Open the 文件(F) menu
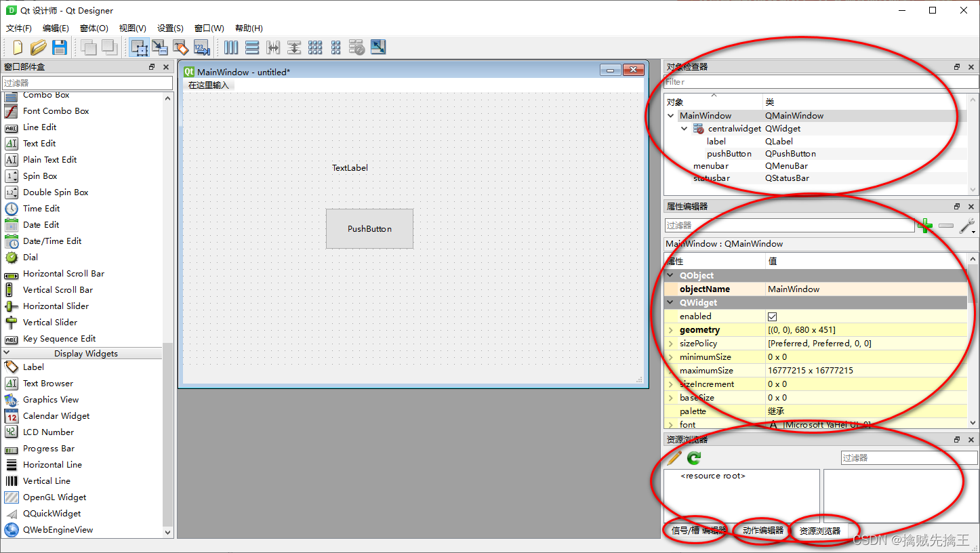980x553 pixels. tap(19, 28)
